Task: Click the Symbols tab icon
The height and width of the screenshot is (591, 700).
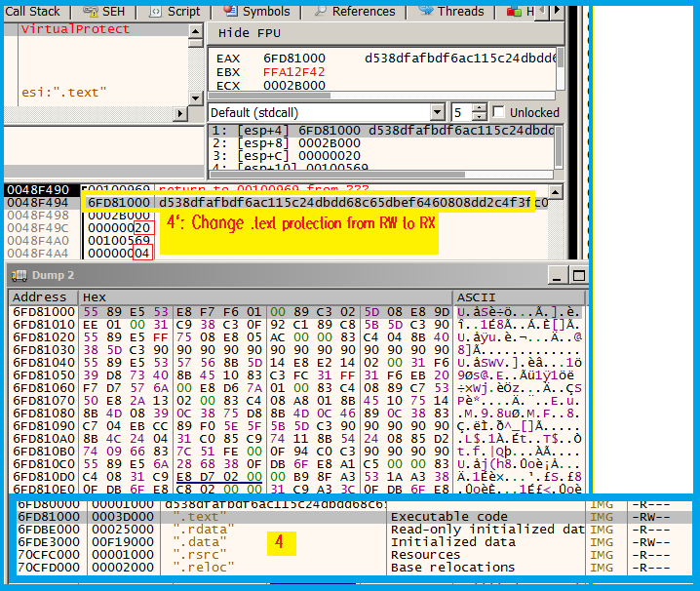Action: tap(230, 11)
